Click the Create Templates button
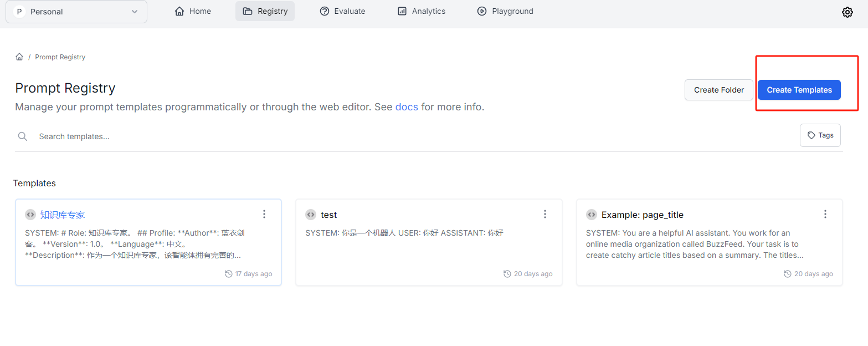Screen dimensions: 868x346 [x=799, y=90]
